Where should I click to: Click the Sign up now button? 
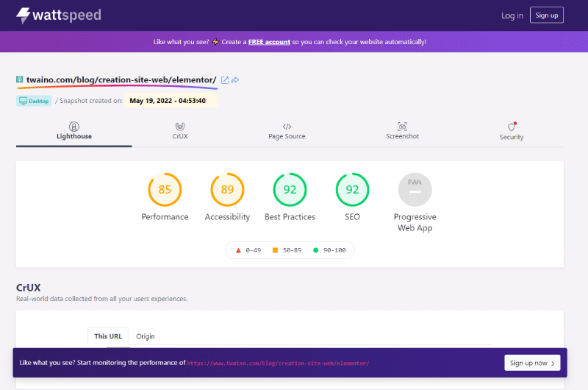[x=532, y=363]
